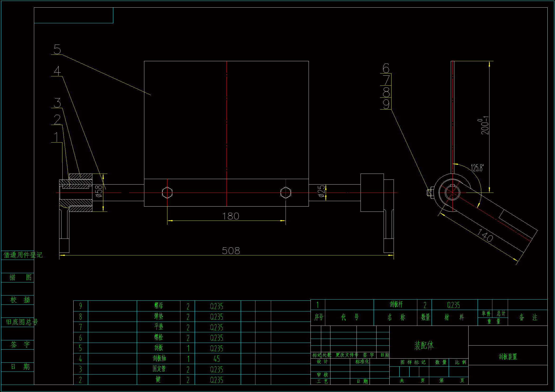Click the 刮板轴 entry in parts list
The height and width of the screenshot is (392, 555).
click(x=159, y=358)
